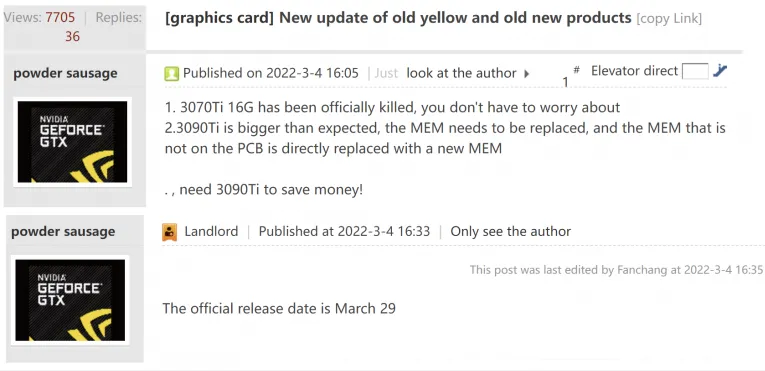The height and width of the screenshot is (371, 765).
Task: Click the floor number 1# link
Action: [571, 76]
